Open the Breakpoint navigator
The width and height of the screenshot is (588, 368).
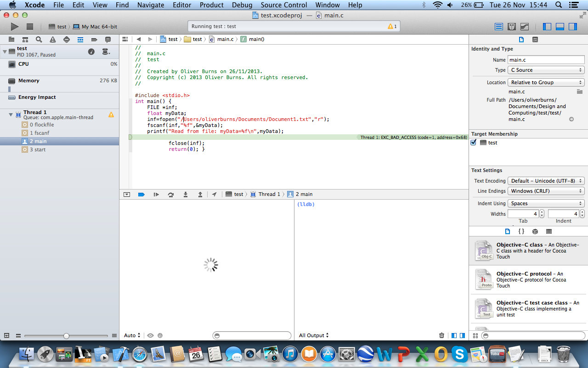[94, 40]
